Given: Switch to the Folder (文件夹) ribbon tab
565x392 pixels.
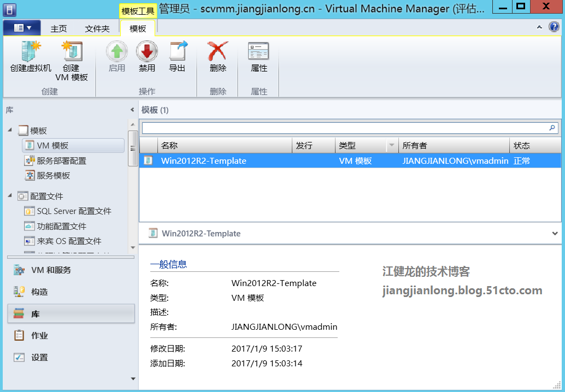Looking at the screenshot, I should pos(97,29).
